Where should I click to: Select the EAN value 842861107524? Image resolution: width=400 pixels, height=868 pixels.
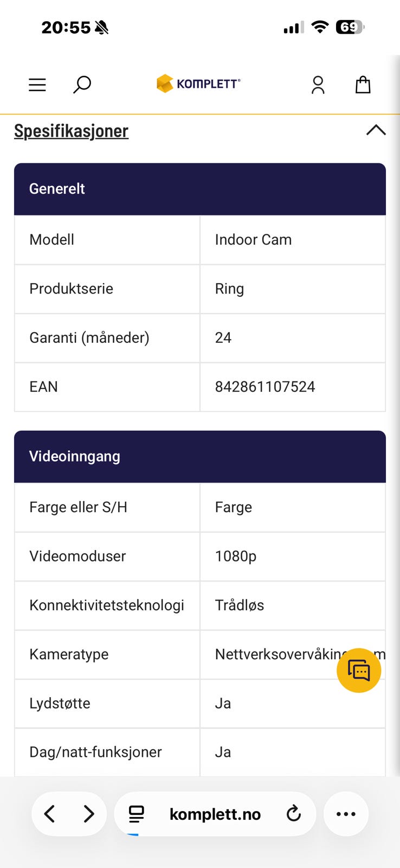point(265,387)
